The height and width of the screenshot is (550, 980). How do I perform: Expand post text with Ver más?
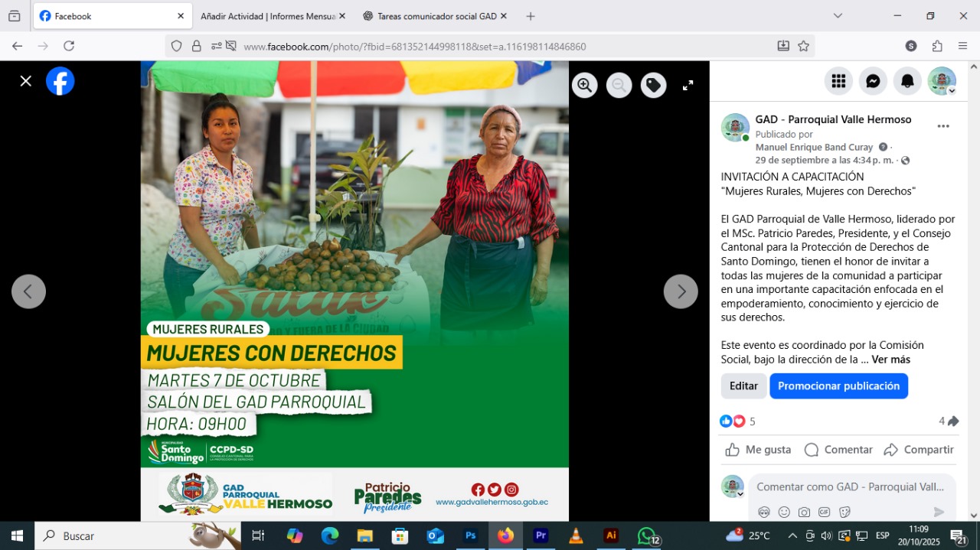(x=890, y=360)
